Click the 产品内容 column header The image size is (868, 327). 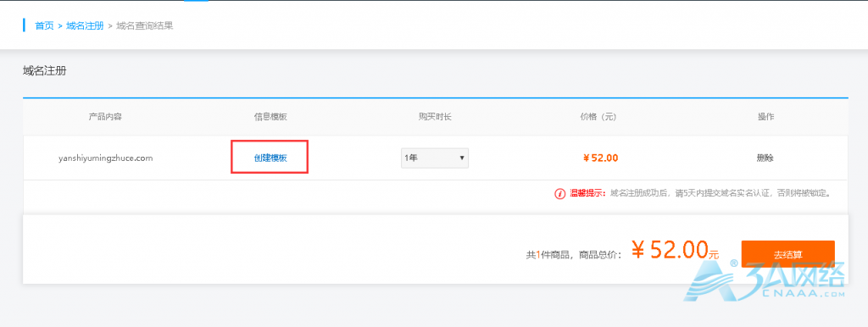105,117
